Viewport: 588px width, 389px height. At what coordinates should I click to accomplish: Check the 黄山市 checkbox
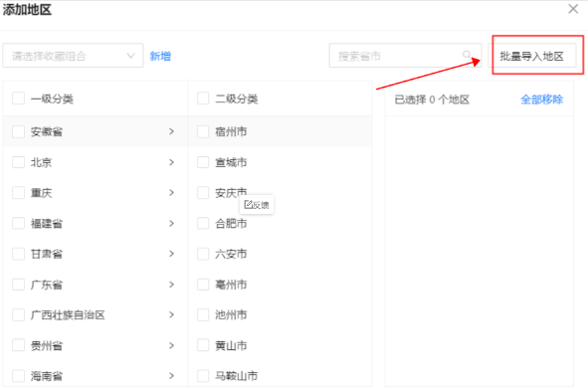(203, 345)
